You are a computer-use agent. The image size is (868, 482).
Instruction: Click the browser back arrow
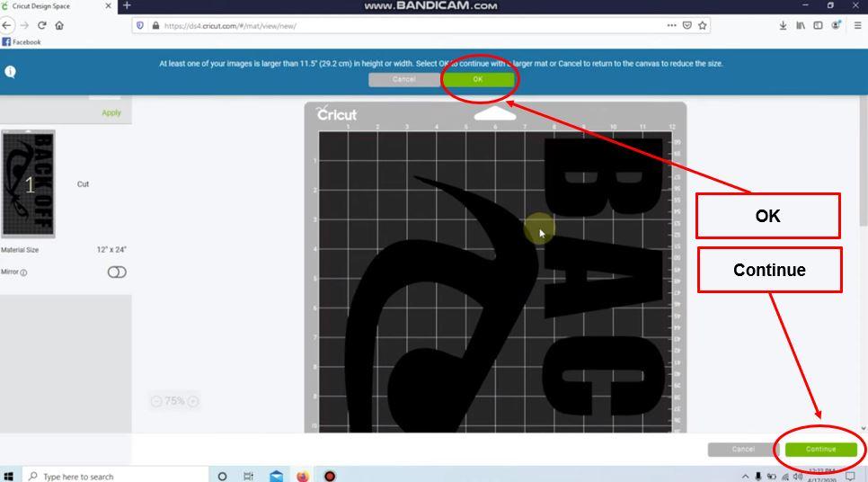coord(6,25)
